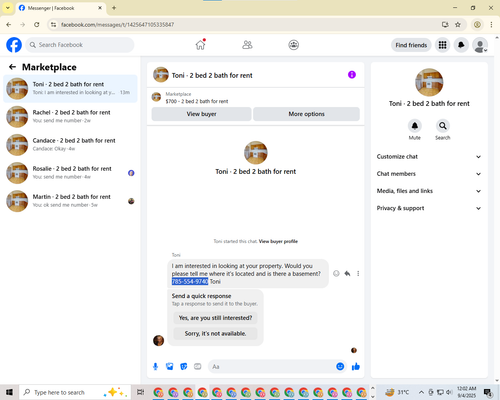The width and height of the screenshot is (500, 400).
Task: Show hidden system tray icons
Action: coord(421,392)
